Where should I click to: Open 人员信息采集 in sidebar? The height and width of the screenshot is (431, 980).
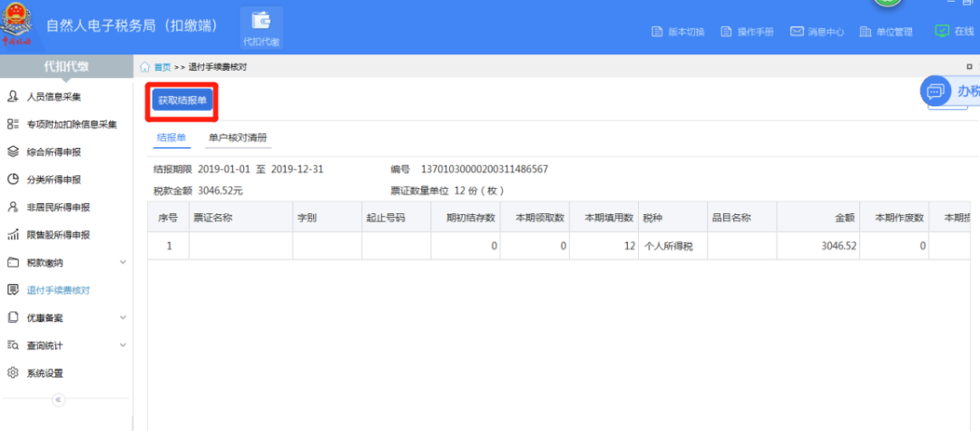[54, 96]
